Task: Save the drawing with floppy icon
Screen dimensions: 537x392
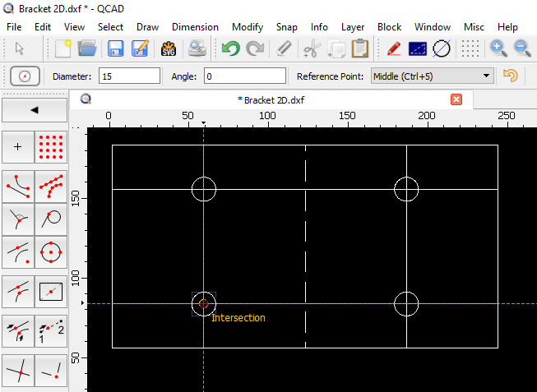Action: click(x=115, y=48)
